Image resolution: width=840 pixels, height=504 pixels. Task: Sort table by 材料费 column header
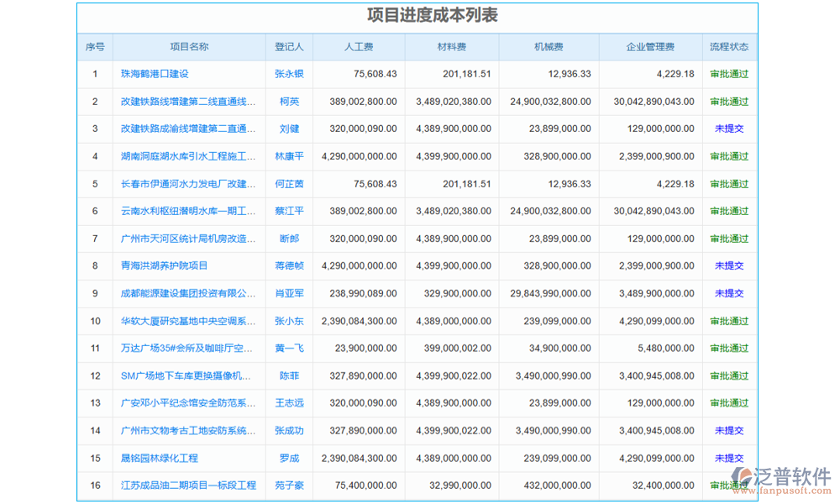450,47
